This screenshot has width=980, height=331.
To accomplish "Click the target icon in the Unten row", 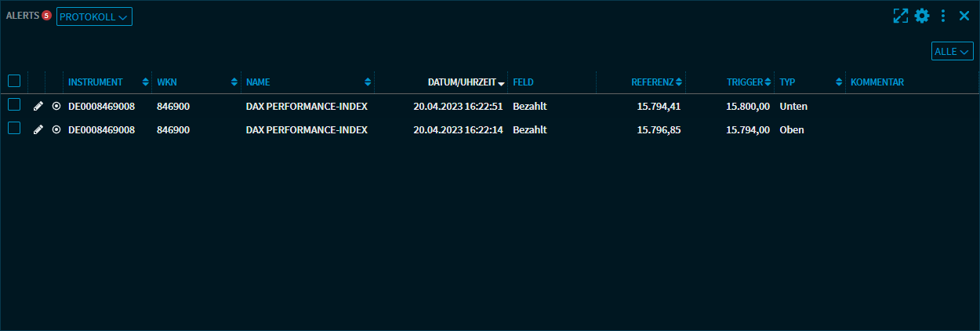I will click(x=56, y=106).
